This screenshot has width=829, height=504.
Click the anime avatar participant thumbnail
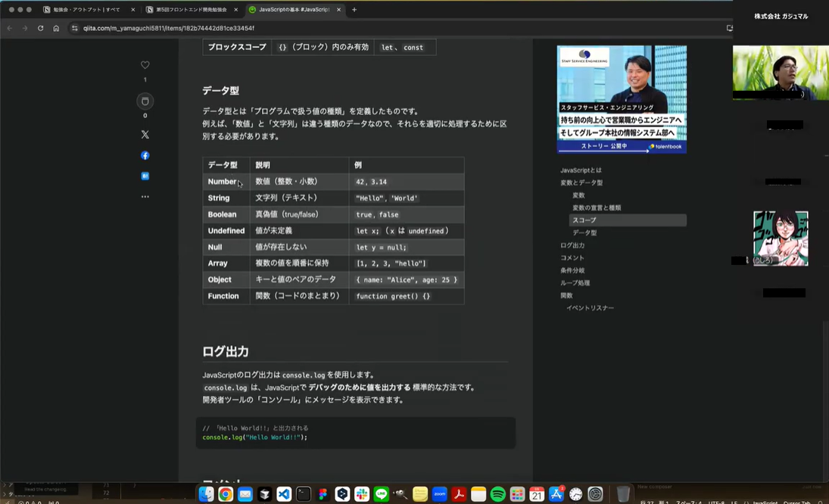[x=781, y=238]
